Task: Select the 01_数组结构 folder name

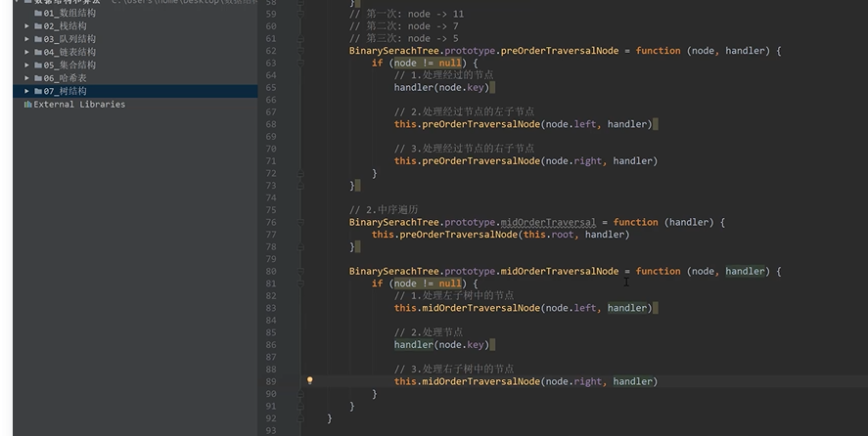Action: coord(69,13)
